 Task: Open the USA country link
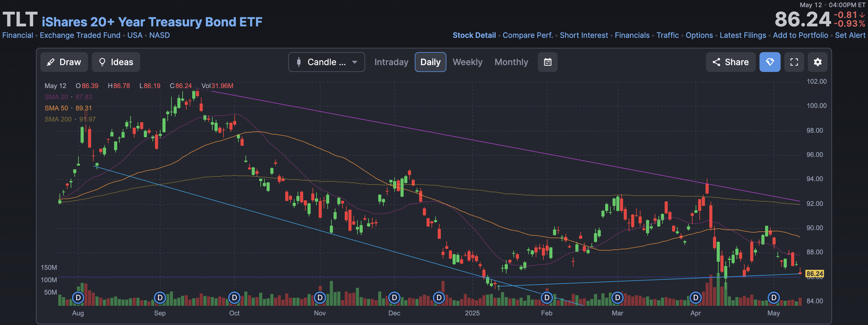[x=135, y=35]
